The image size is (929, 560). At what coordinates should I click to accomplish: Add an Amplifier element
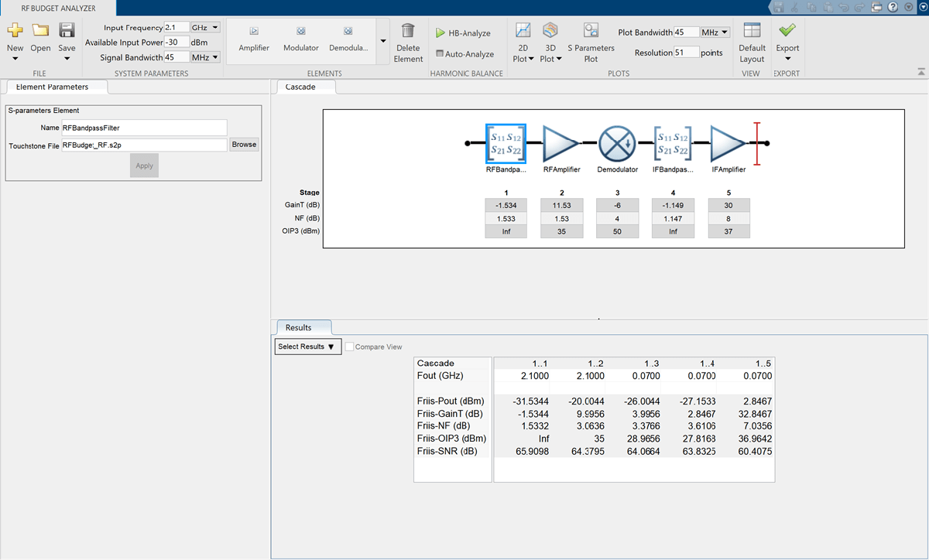(x=254, y=38)
